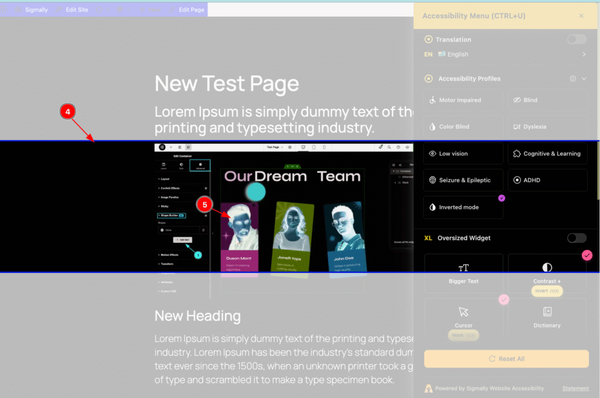Open Accessibility Profiles info icon
This screenshot has width=600, height=398.
coord(573,78)
